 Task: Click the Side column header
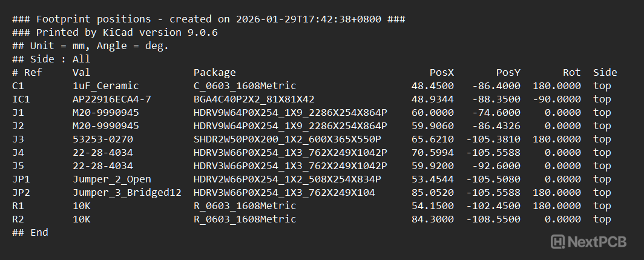click(605, 73)
